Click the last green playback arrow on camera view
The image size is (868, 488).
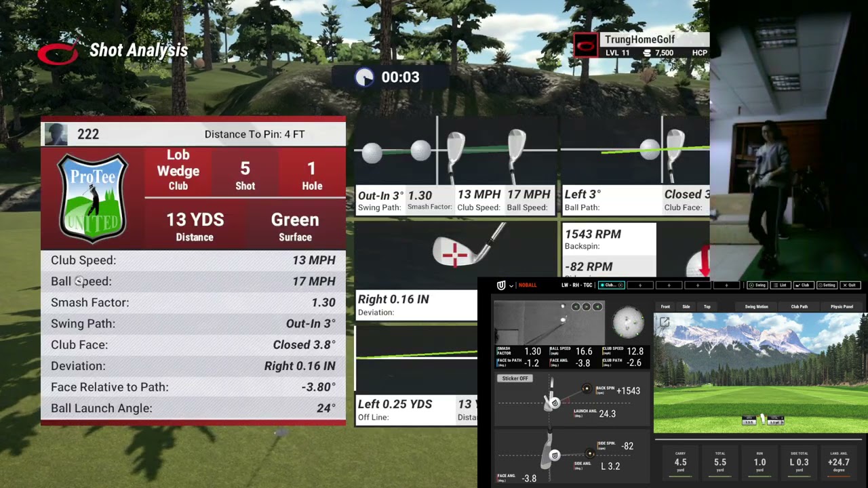click(597, 307)
